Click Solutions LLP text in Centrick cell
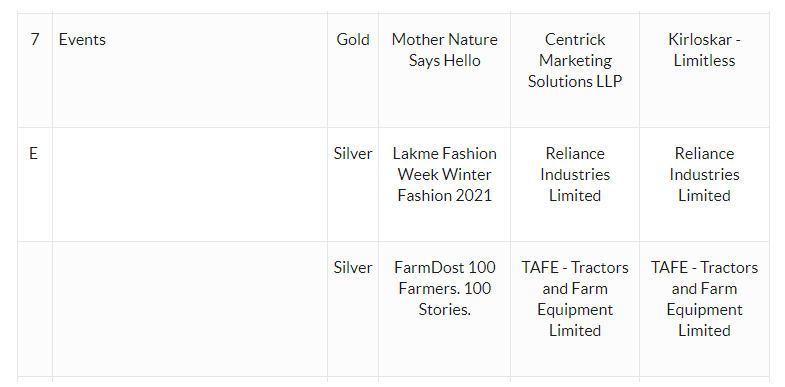Viewport: 785px width, 387px height. pyautogui.click(x=575, y=82)
